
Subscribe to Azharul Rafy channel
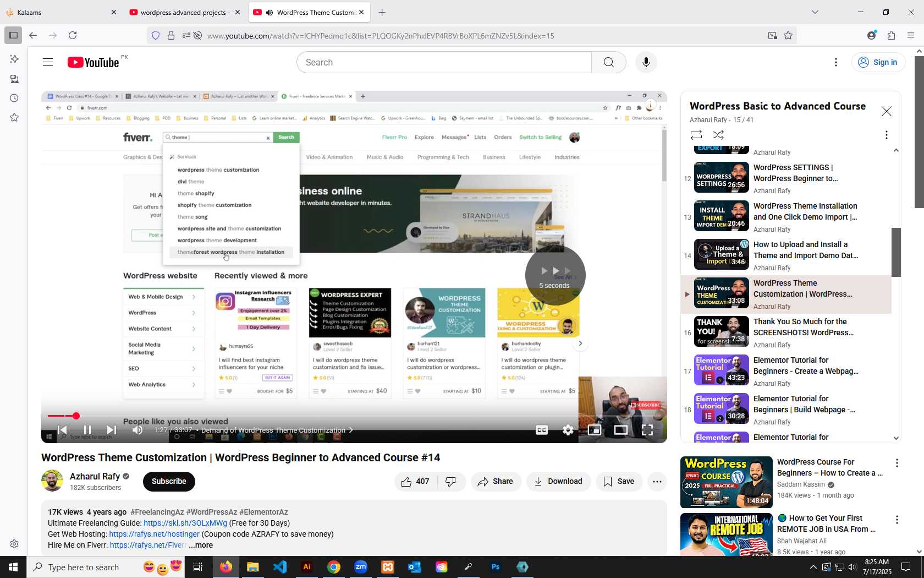[169, 481]
